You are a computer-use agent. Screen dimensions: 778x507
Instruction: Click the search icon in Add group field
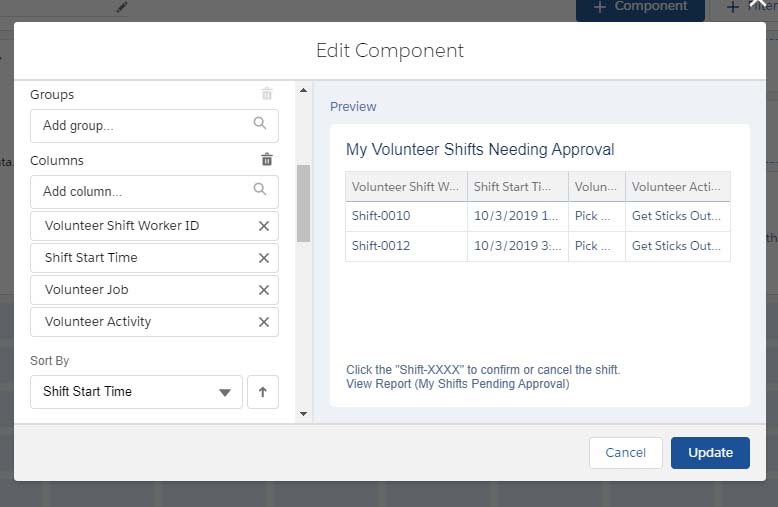pyautogui.click(x=260, y=125)
